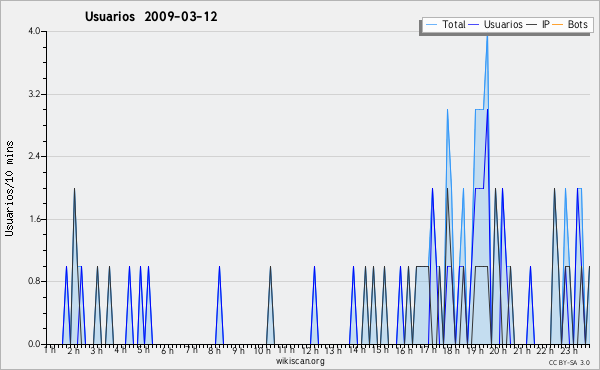This screenshot has width=600, height=370.
Task: Click the 8 h x-axis label
Action: point(215,350)
